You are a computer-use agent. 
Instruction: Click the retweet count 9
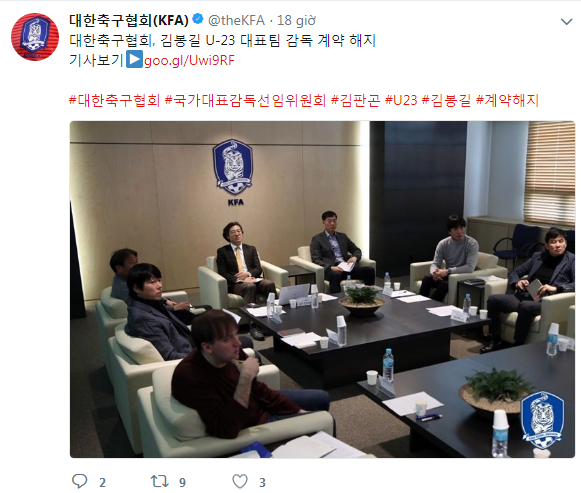click(x=182, y=482)
